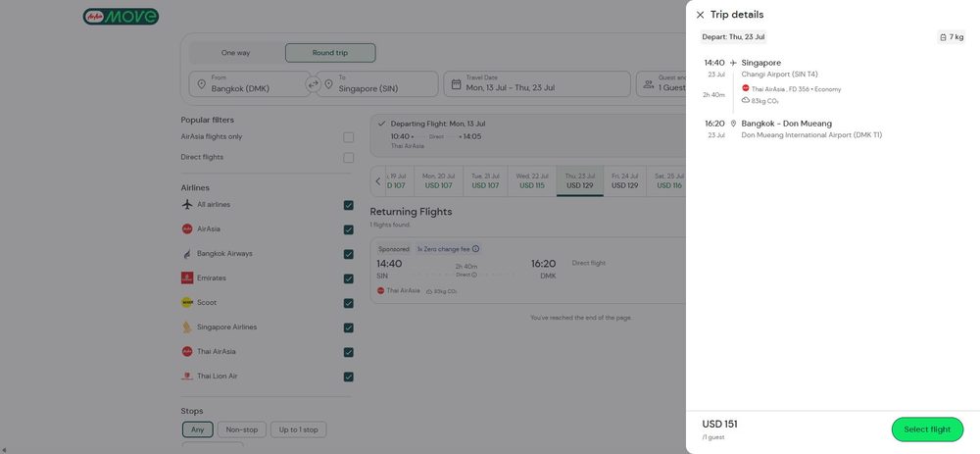Click the 7 kg baggage icon
This screenshot has height=454, width=980.
[943, 37]
